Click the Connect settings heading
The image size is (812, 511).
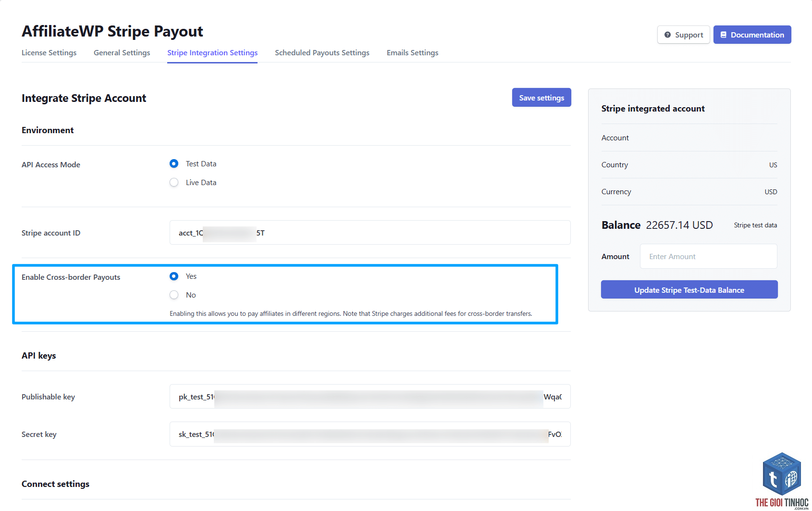(x=55, y=484)
